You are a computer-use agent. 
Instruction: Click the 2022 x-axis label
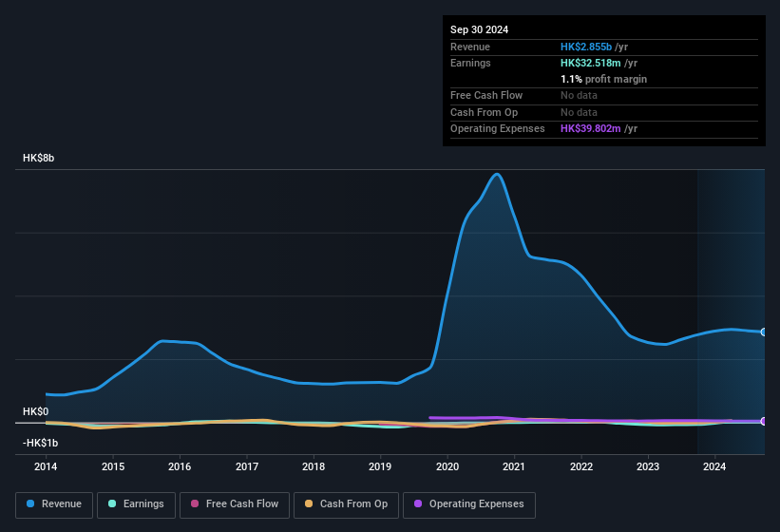(581, 466)
